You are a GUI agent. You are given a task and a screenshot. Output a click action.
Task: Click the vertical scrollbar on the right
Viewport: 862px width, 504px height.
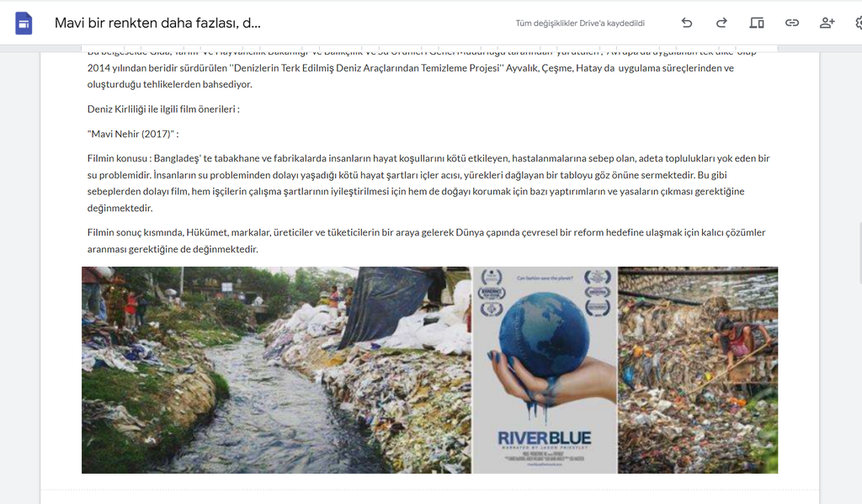click(x=859, y=252)
